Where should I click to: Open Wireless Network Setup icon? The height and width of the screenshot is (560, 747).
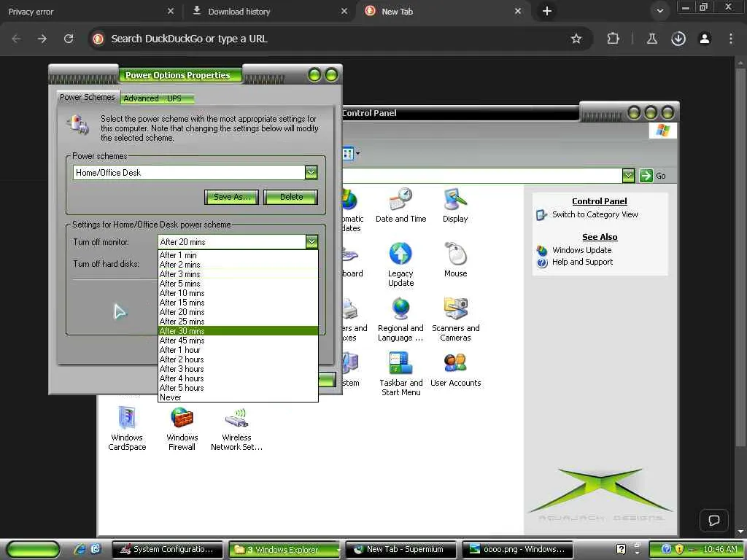coord(237,429)
